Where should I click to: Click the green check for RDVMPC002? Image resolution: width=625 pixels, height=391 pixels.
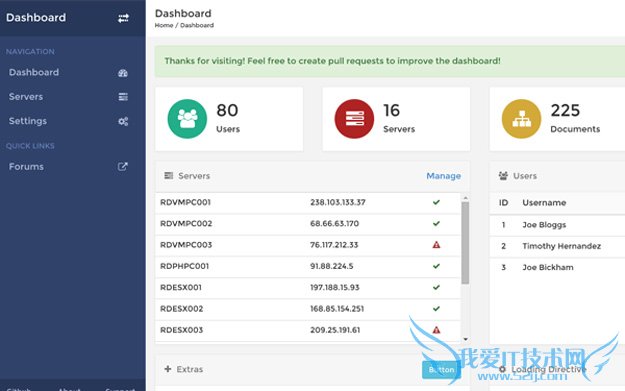436,223
